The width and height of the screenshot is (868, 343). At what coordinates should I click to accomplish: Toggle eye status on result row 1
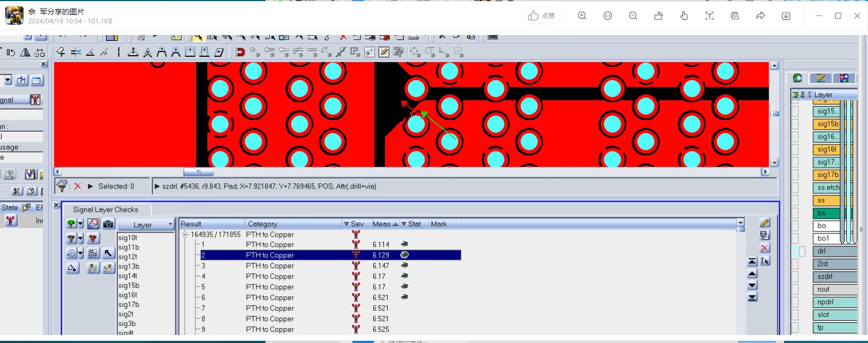point(405,244)
